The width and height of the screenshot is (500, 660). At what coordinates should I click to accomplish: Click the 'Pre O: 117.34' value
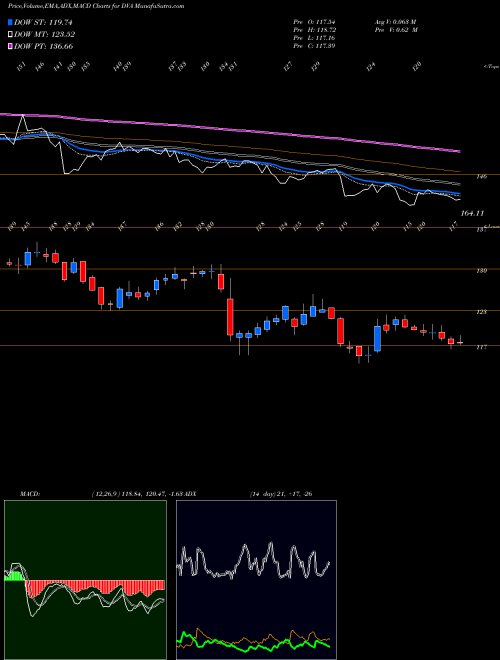(314, 22)
